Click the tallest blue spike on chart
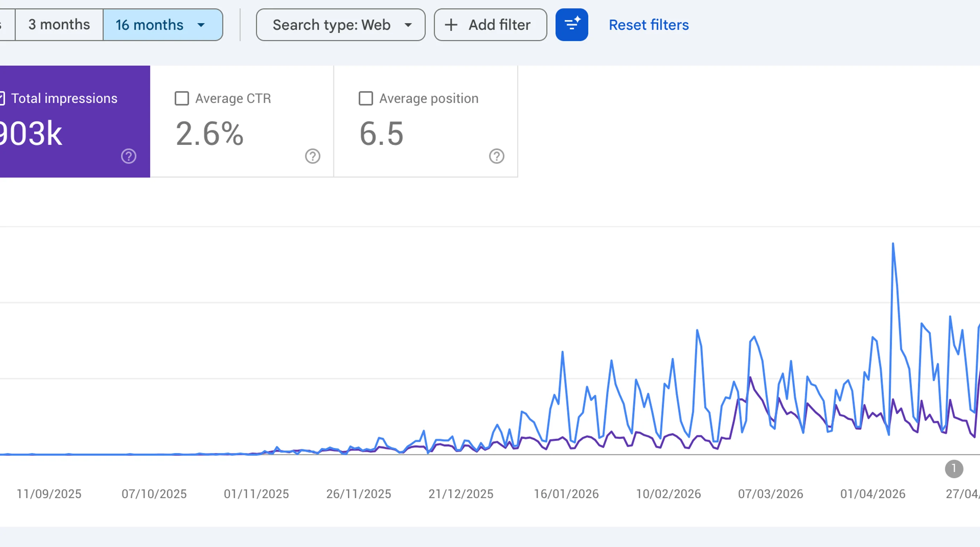980x547 pixels. point(893,244)
